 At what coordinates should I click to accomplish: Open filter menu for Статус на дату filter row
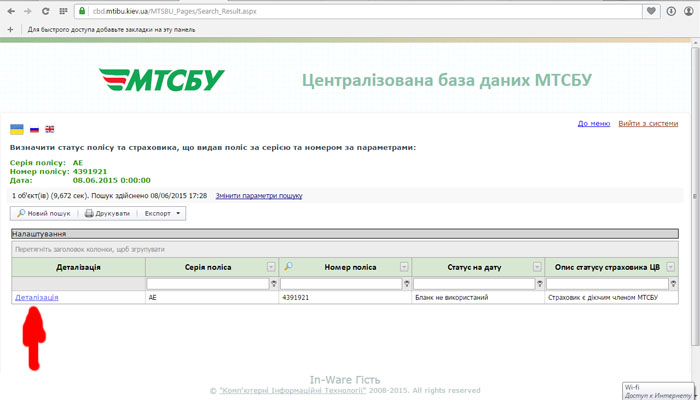click(540, 283)
